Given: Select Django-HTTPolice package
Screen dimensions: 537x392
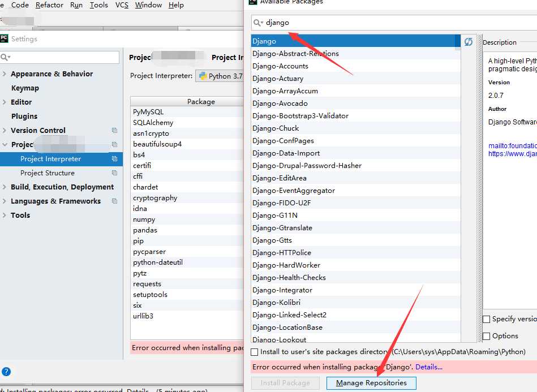Looking at the screenshot, I should pyautogui.click(x=355, y=253).
